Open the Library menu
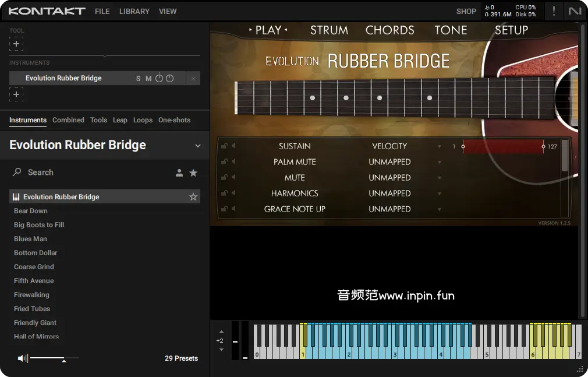588x377 pixels. click(134, 11)
